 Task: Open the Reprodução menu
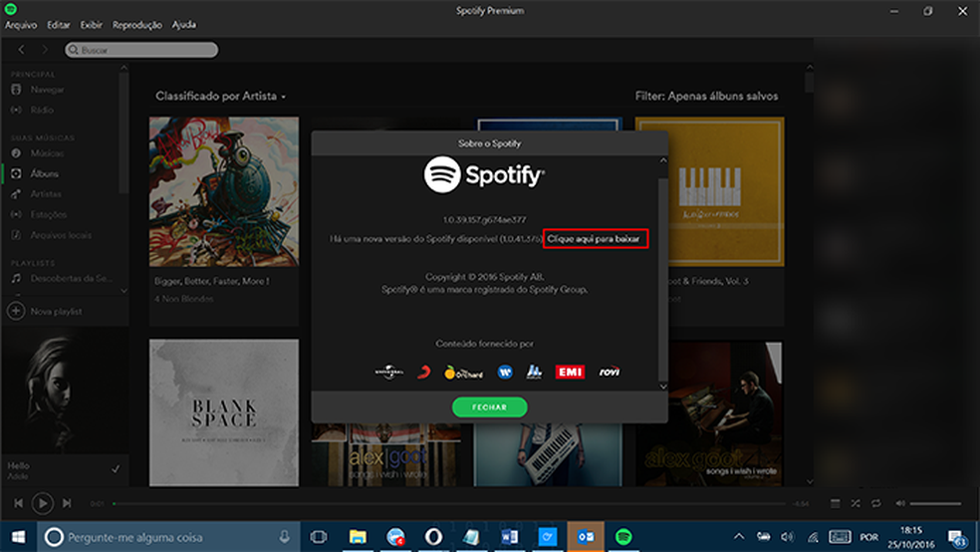coord(136,25)
